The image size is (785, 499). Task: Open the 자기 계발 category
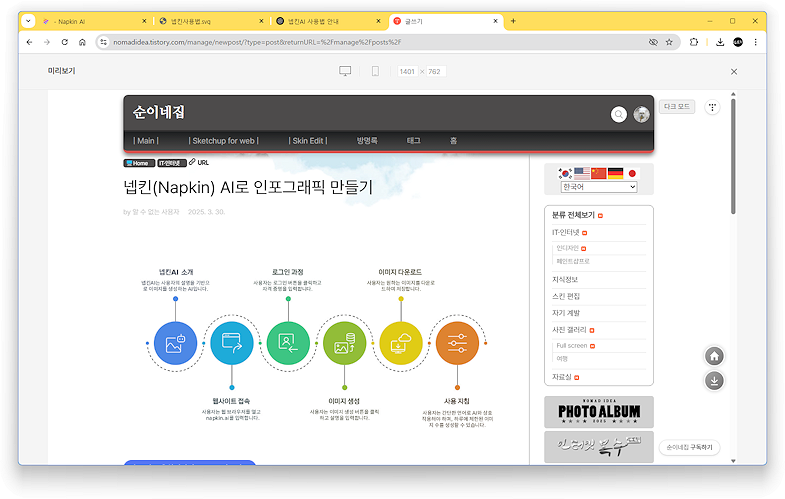tap(566, 313)
